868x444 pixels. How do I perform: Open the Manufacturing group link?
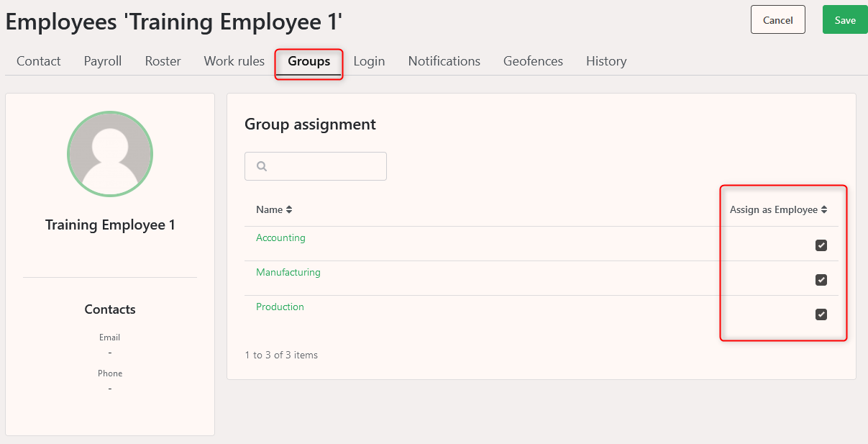pyautogui.click(x=288, y=272)
